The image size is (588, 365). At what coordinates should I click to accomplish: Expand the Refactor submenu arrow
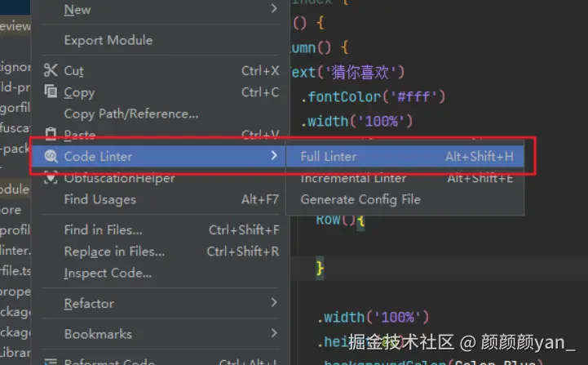[274, 302]
